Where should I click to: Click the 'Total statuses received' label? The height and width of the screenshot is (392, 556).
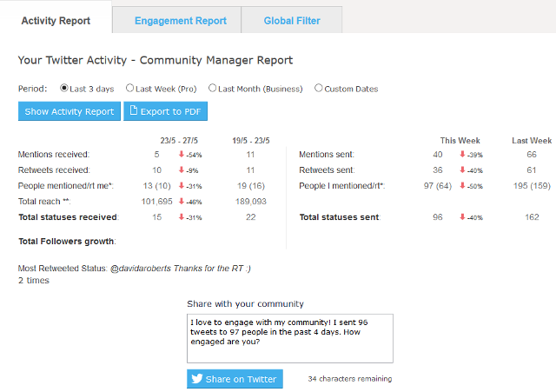point(68,217)
